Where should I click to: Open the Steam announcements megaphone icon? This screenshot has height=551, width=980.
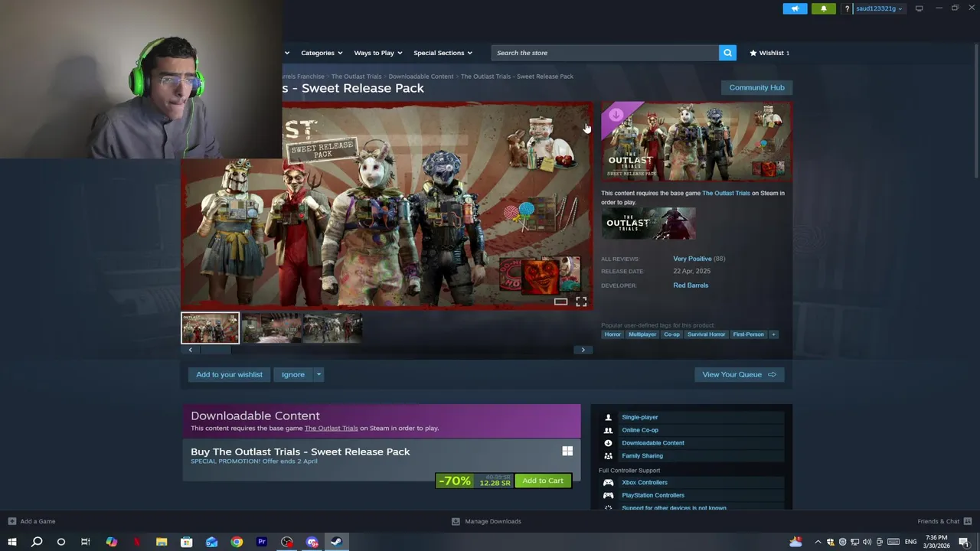pos(795,8)
